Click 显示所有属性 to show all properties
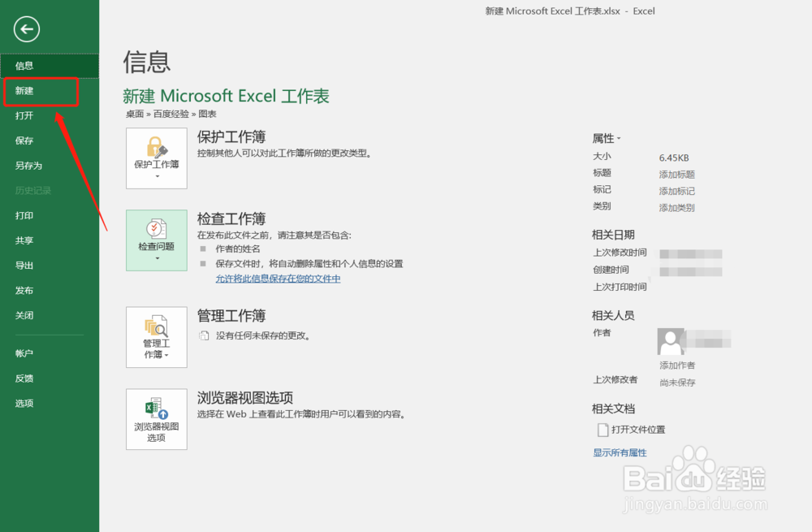Screen dimensions: 812x532 [619, 452]
